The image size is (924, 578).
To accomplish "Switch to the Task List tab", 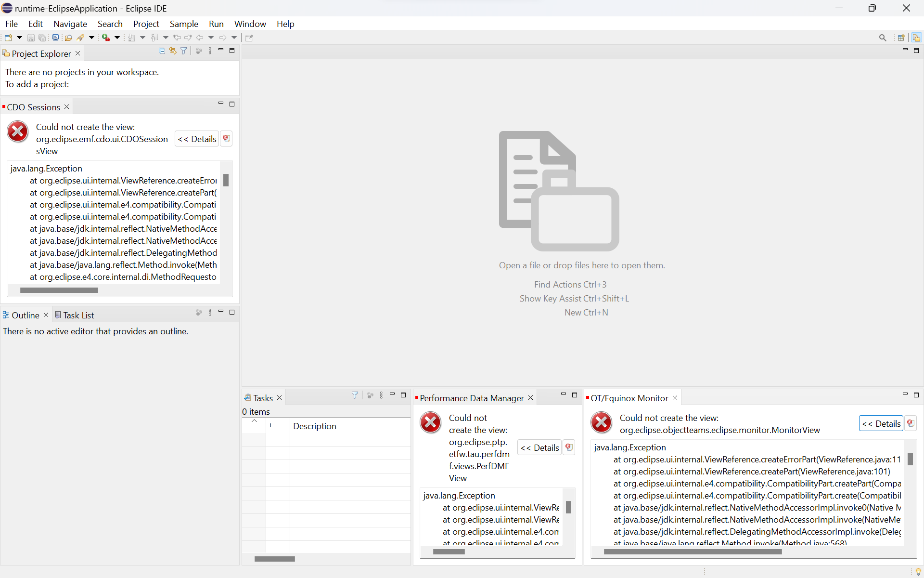I will click(x=75, y=315).
